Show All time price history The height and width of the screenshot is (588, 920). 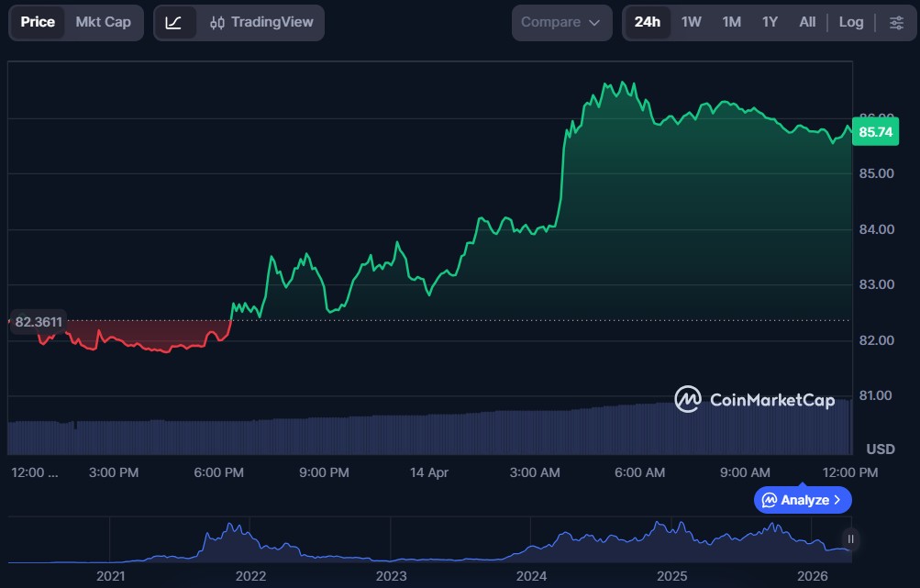807,22
